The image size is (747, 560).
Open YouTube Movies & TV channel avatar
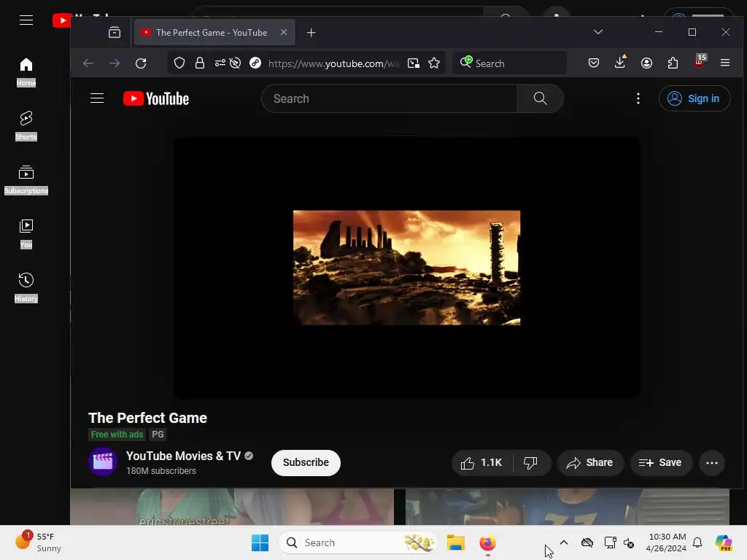[102, 462]
